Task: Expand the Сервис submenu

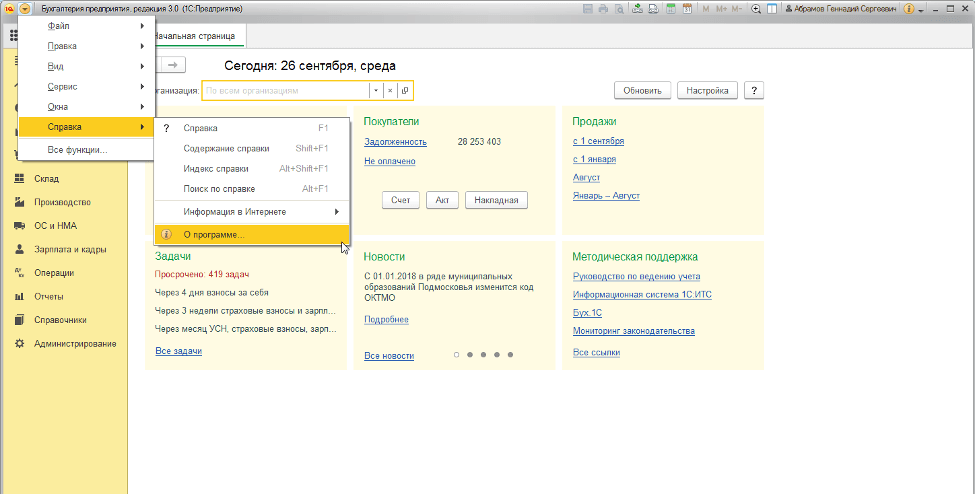Action: point(85,87)
